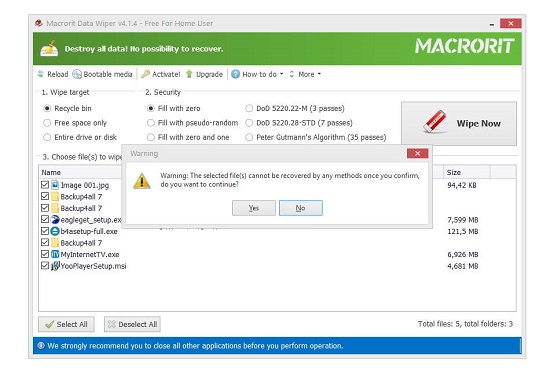Click the Total files summary text
The height and width of the screenshot is (379, 550).
tap(465, 324)
